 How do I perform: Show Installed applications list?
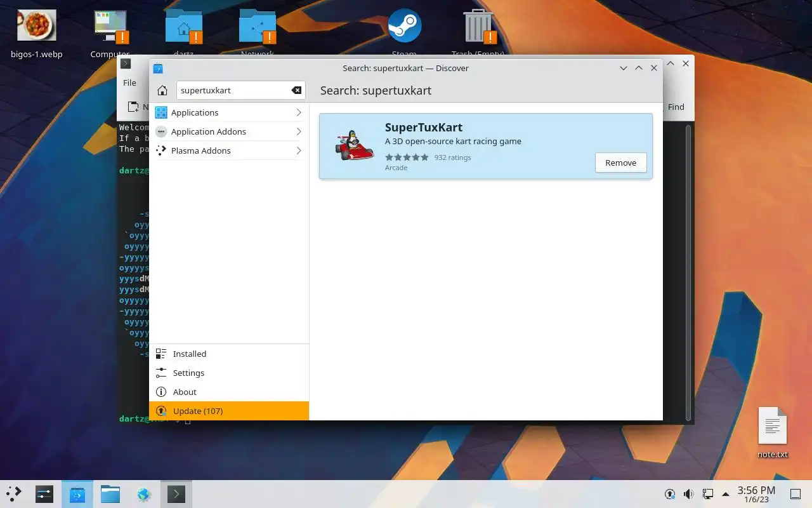point(229,354)
